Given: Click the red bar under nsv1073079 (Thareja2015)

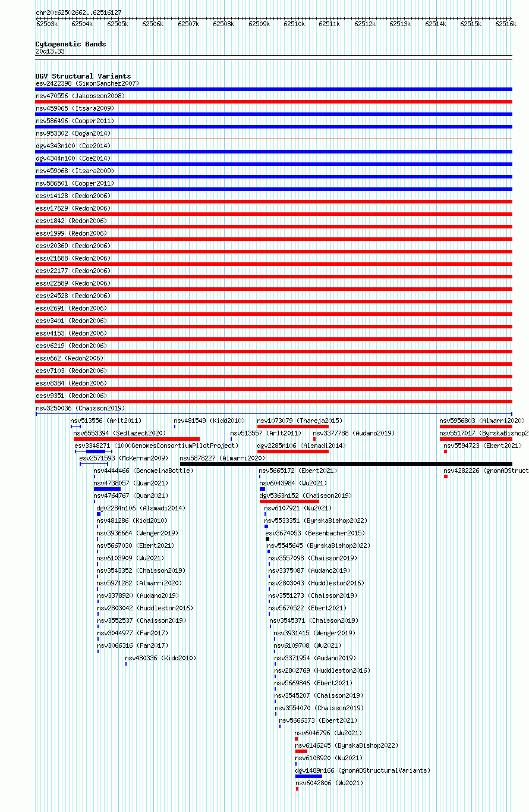Looking at the screenshot, I should tap(293, 427).
